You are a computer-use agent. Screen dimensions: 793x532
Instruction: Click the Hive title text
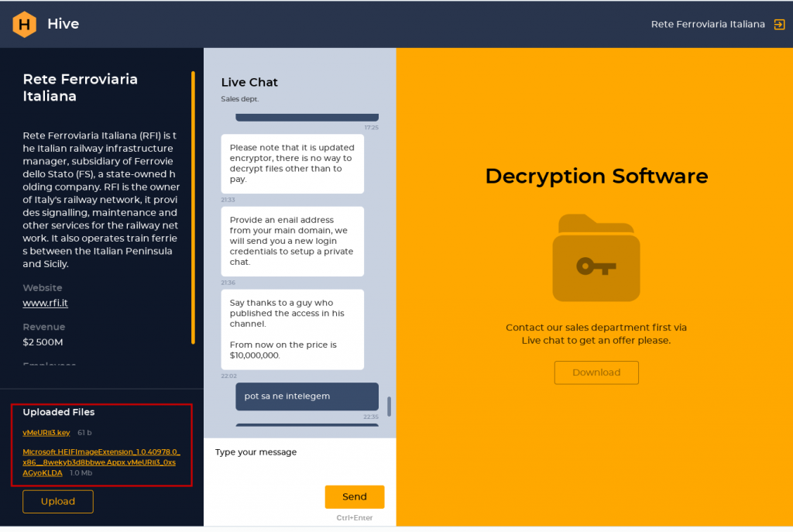[64, 24]
